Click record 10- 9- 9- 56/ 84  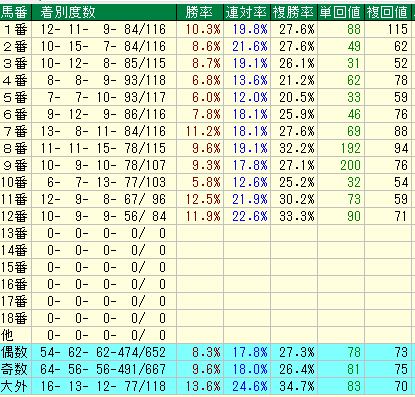[103, 217]
